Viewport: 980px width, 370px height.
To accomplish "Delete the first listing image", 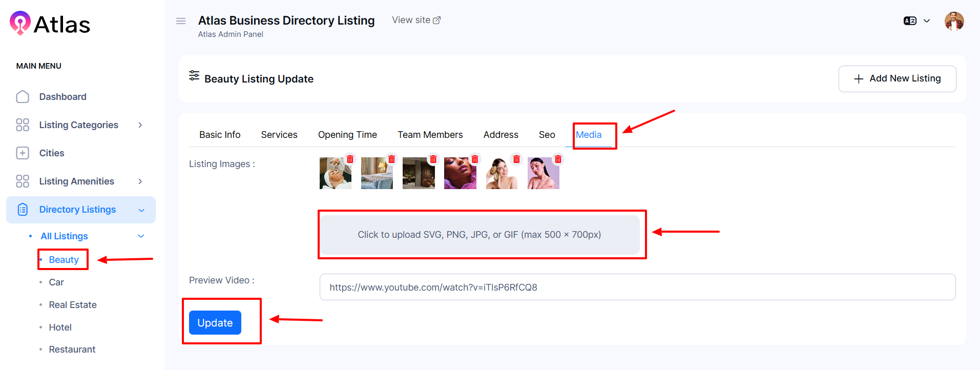I will [x=350, y=159].
